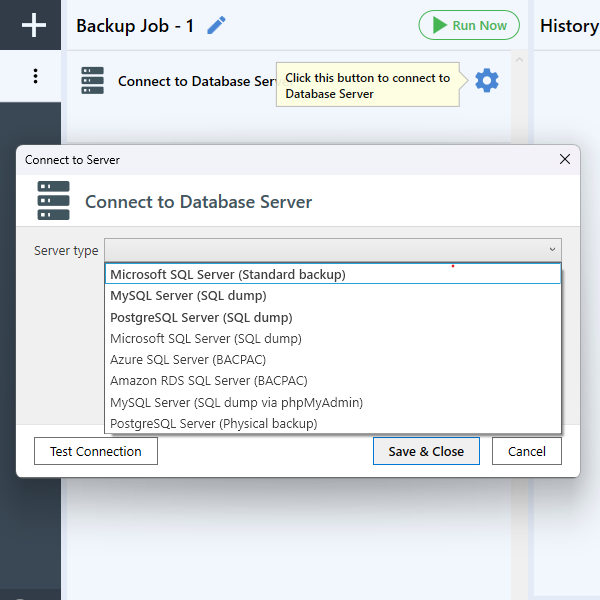Click Cancel in the Connect to Server dialog

point(527,451)
